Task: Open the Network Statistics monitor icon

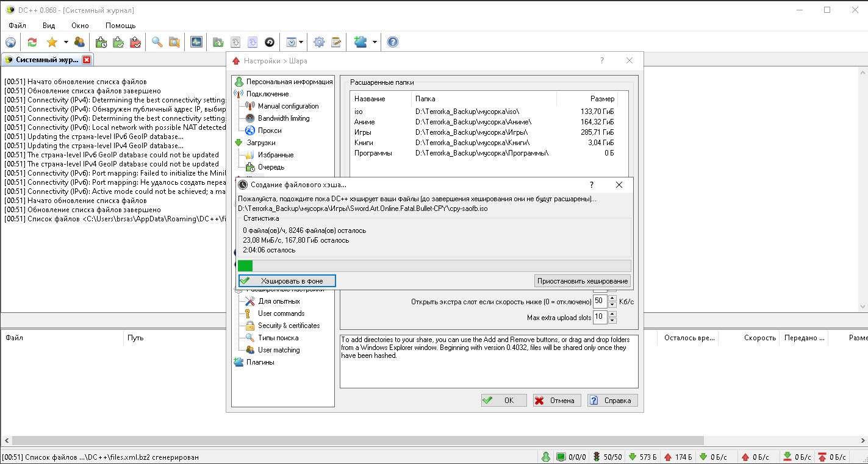Action: [x=196, y=42]
